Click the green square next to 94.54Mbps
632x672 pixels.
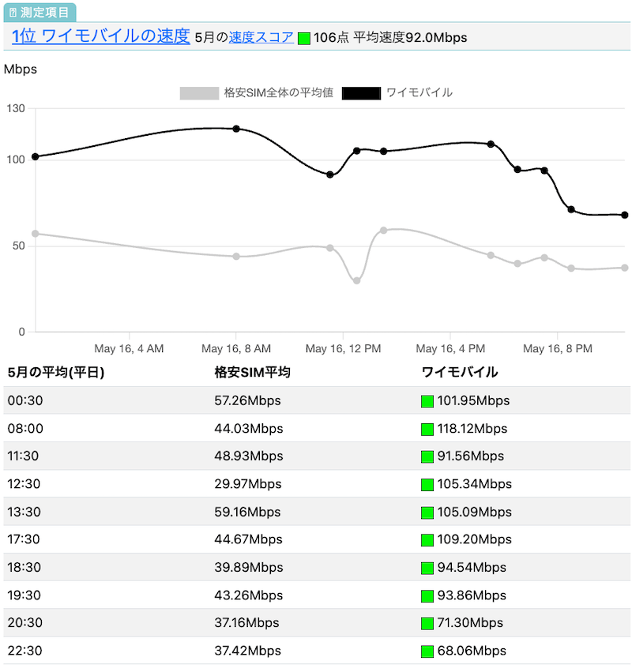(x=427, y=569)
